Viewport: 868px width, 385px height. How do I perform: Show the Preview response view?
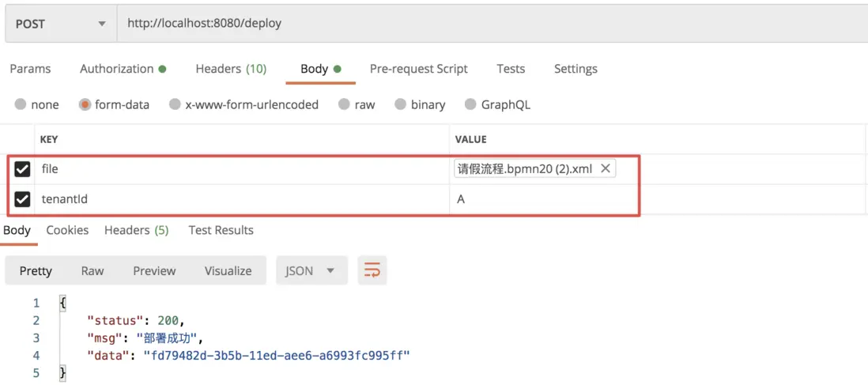point(154,270)
